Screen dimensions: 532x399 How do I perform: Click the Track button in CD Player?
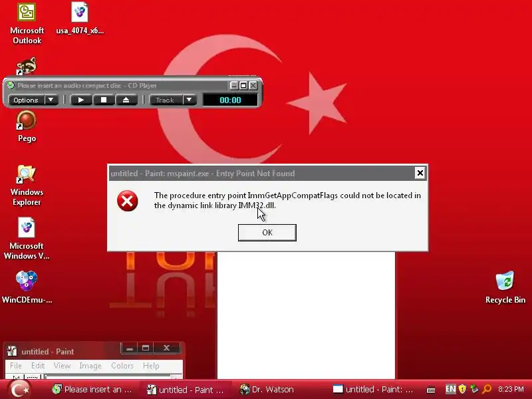pyautogui.click(x=165, y=100)
